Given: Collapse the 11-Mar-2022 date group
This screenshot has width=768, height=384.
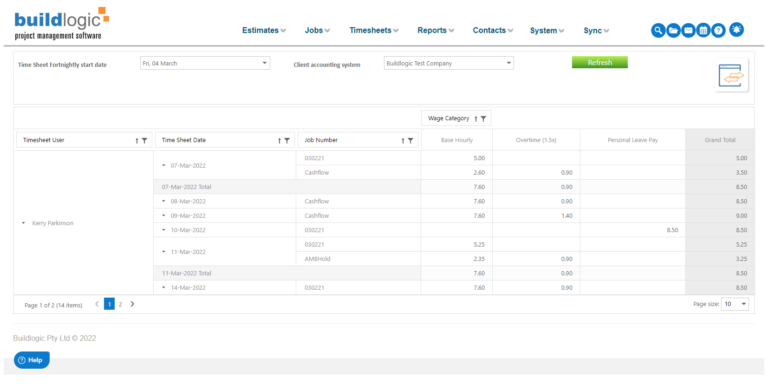Looking at the screenshot, I should (164, 252).
